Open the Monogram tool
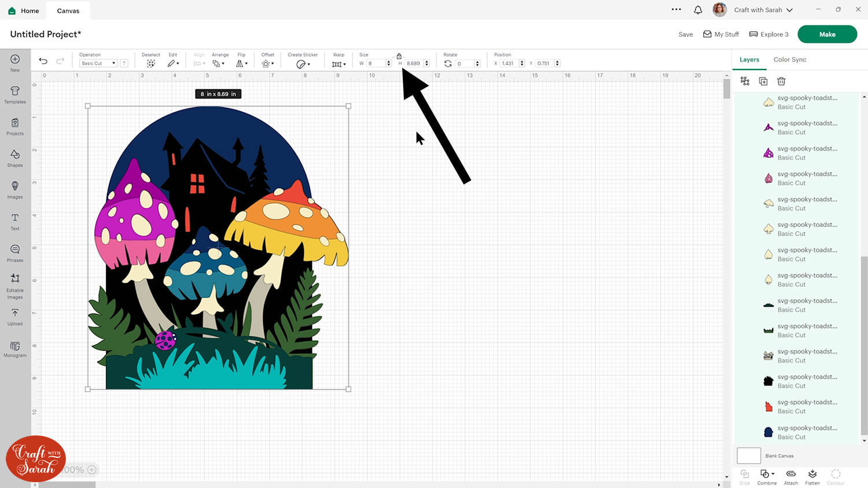This screenshot has height=488, width=868. coord(15,348)
